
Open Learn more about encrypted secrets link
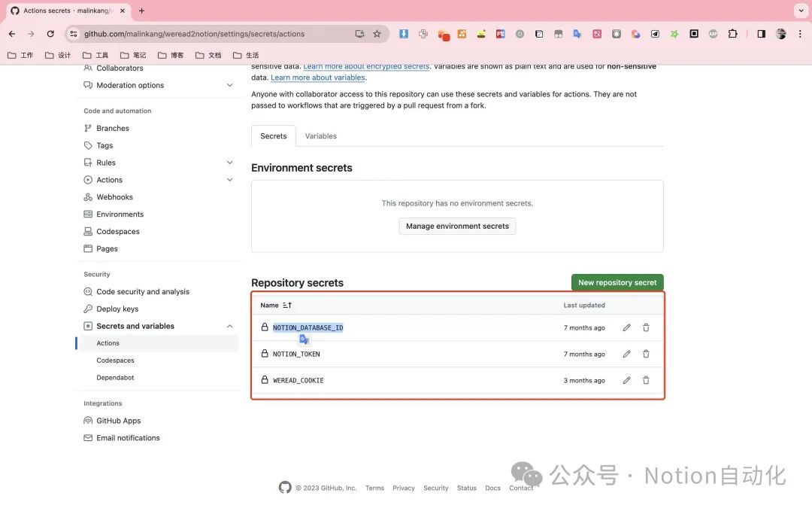click(366, 67)
